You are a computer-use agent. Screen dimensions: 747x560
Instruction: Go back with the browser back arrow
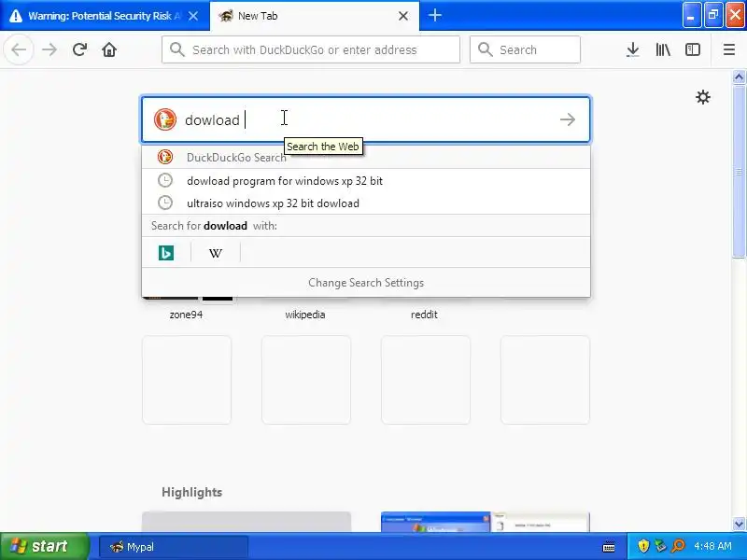click(x=19, y=49)
